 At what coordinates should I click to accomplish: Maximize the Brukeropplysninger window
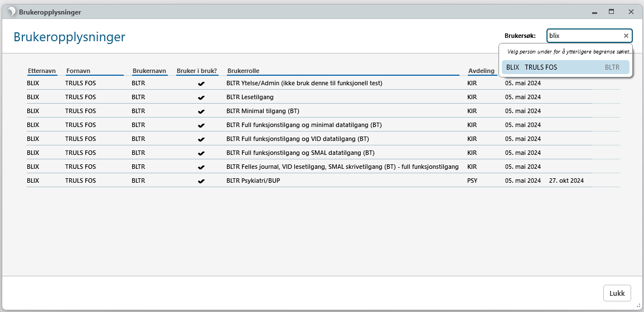click(611, 12)
